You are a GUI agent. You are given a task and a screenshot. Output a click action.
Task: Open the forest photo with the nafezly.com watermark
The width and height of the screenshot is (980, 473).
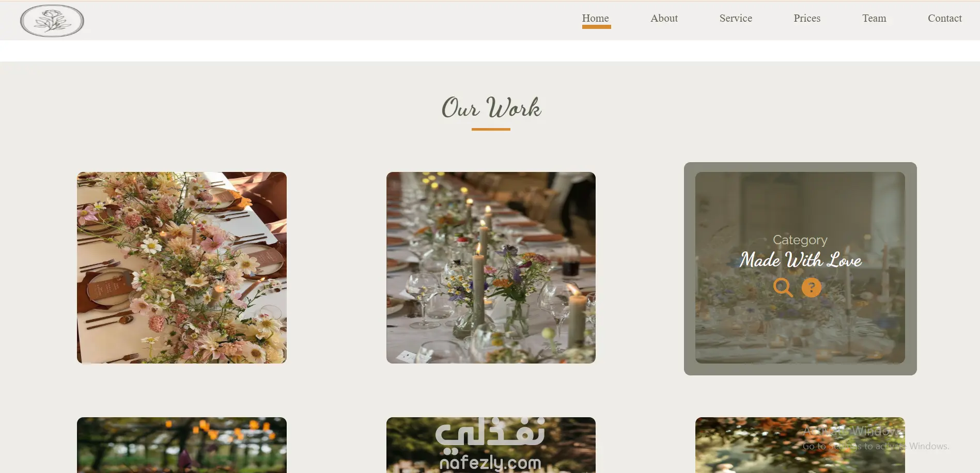[491, 445]
